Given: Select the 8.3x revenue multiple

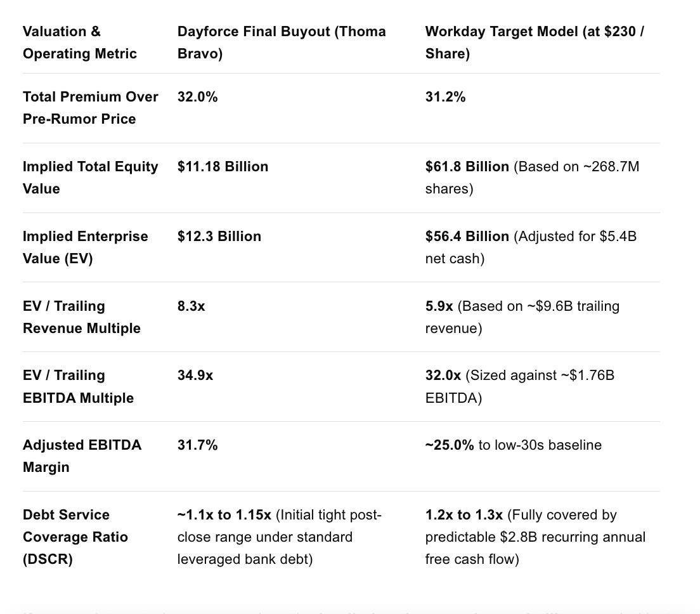Looking at the screenshot, I should coord(191,306).
